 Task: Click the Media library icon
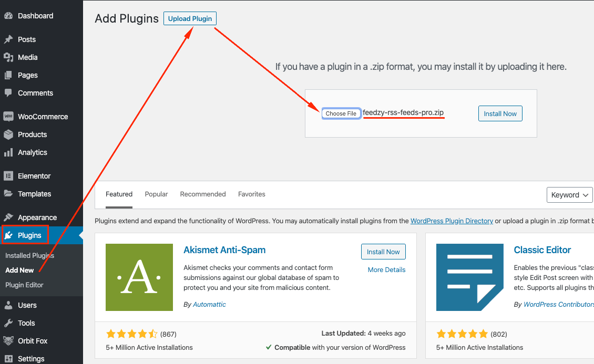point(8,57)
